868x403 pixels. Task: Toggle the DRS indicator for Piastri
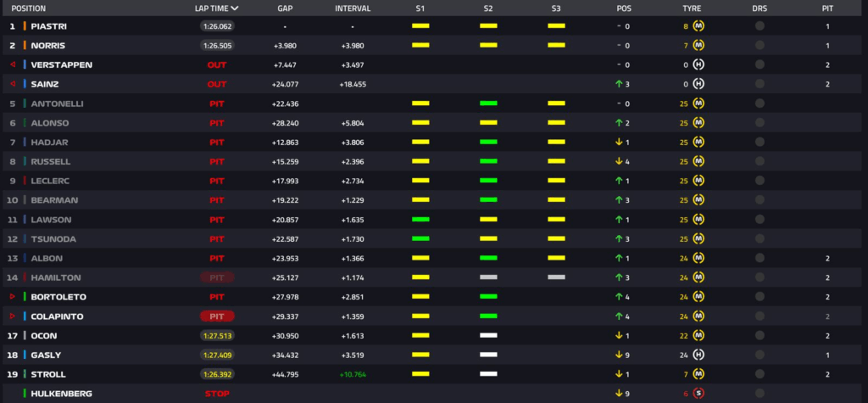click(759, 26)
